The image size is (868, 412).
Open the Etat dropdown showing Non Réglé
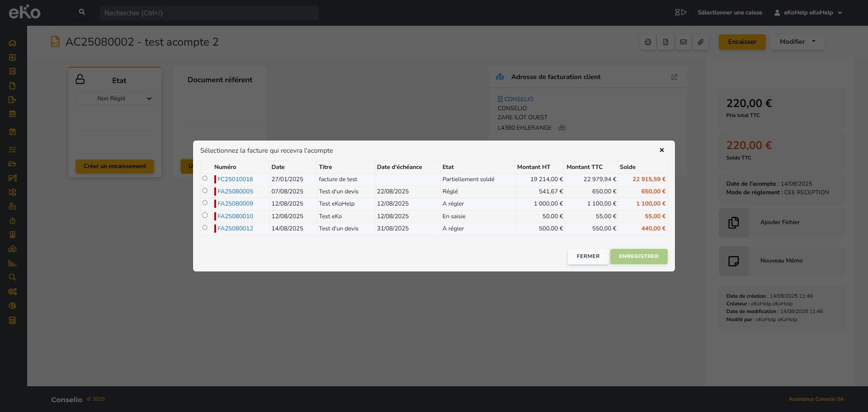click(x=115, y=98)
